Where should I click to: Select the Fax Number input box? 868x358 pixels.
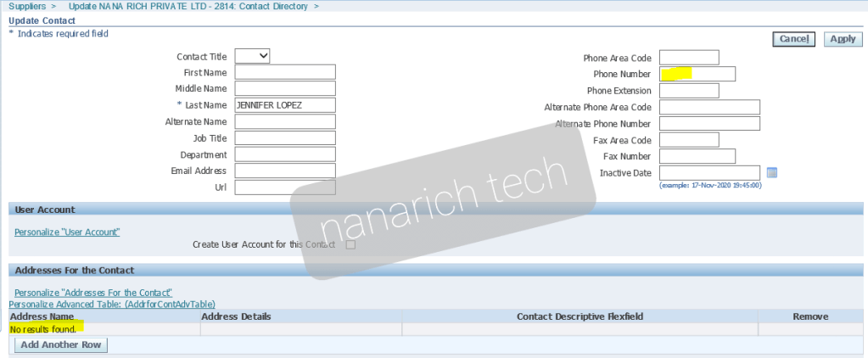click(697, 156)
